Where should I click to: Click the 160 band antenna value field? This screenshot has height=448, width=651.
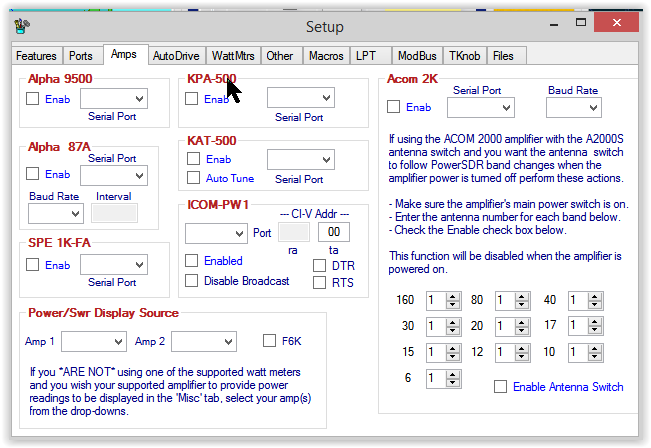click(x=436, y=301)
